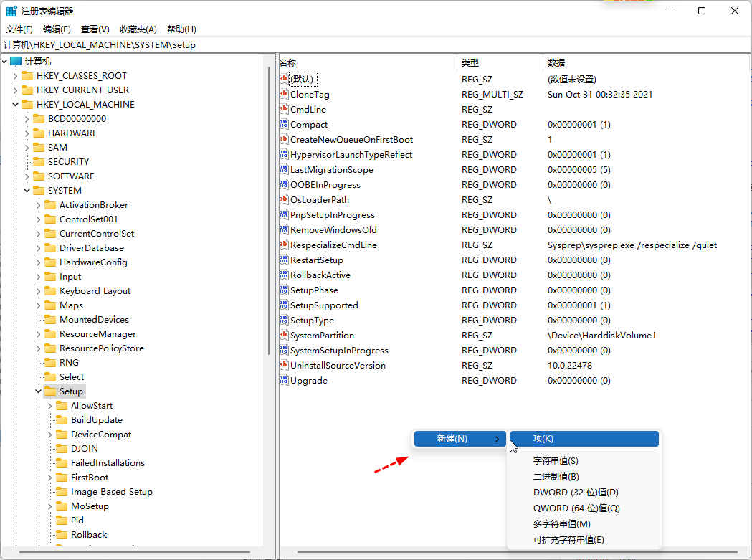
Task: Collapse the 计算机 root node
Action: [4, 62]
